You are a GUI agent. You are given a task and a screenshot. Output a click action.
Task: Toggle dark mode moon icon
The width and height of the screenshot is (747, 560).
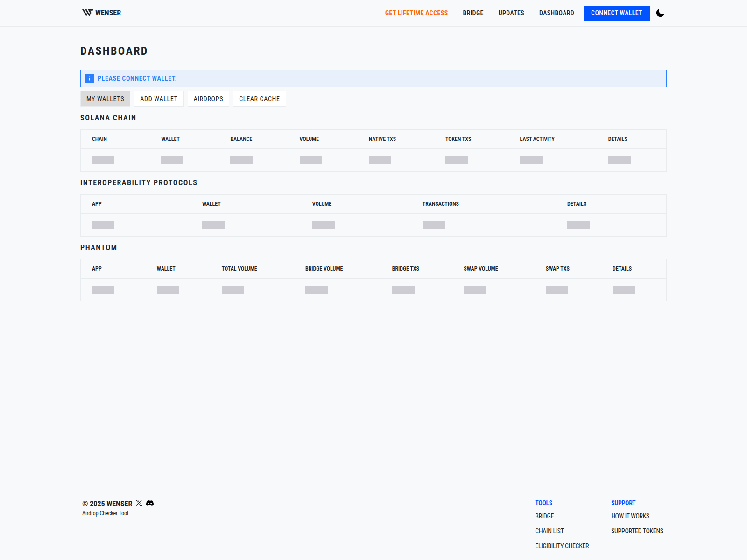[660, 13]
